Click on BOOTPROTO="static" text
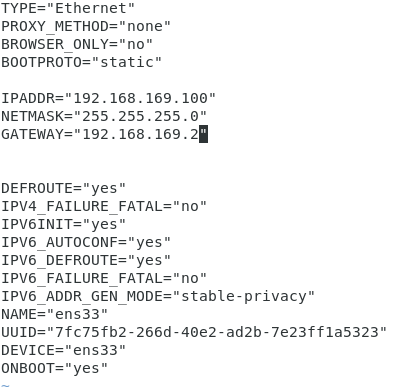406x387 pixels. click(81, 62)
